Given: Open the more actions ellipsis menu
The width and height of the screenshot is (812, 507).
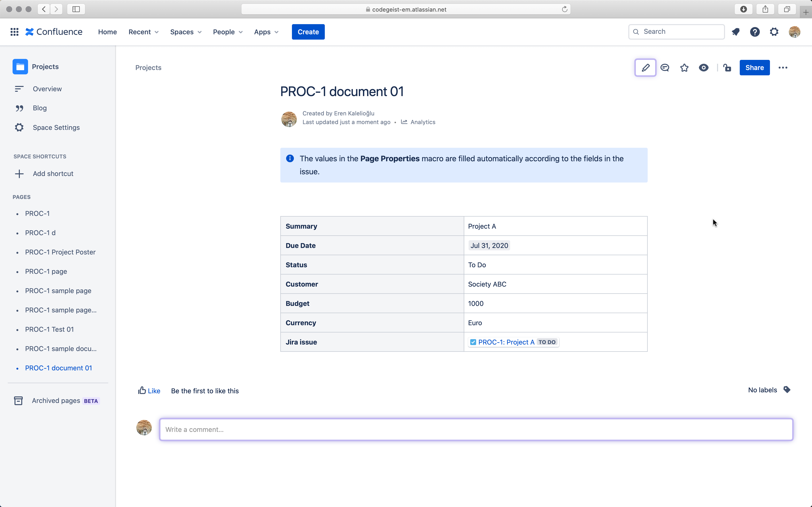Looking at the screenshot, I should pyautogui.click(x=783, y=68).
